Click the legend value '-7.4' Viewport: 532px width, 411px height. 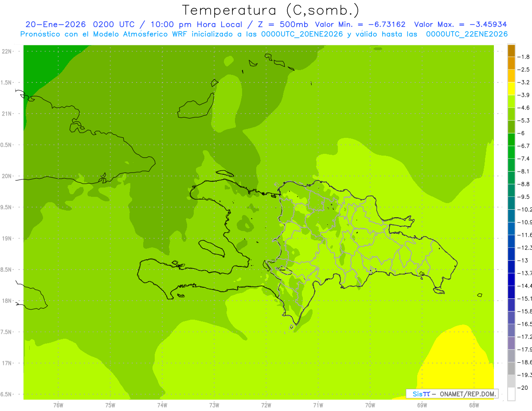524,159
